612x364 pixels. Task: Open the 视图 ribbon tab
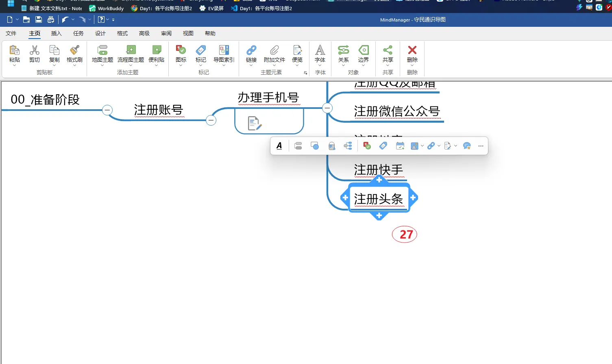tap(188, 33)
